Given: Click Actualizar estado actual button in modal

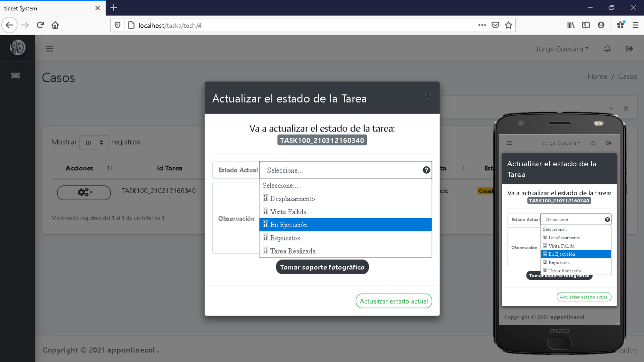Looking at the screenshot, I should (394, 301).
